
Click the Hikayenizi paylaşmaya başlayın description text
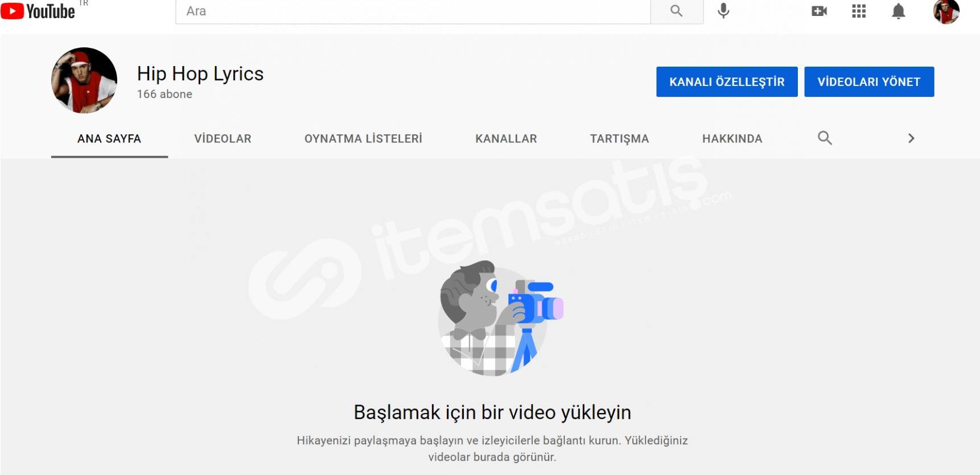coord(492,448)
